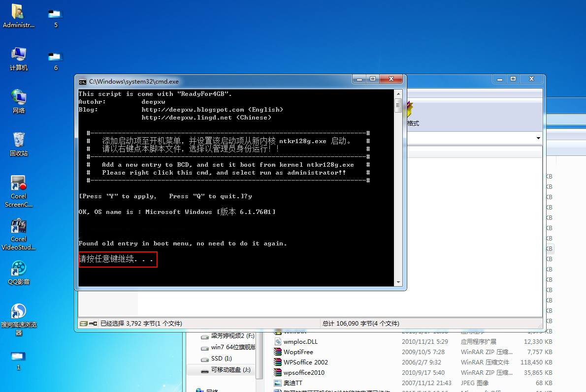Click WinRAR status 已经选择 3,792 字节
The image size is (586, 392).
tap(141, 323)
